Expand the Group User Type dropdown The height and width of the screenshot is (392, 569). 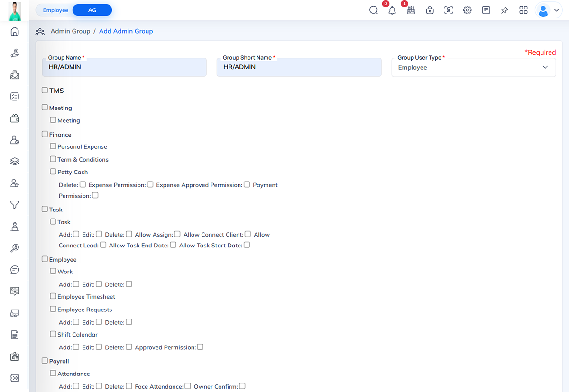point(473,67)
